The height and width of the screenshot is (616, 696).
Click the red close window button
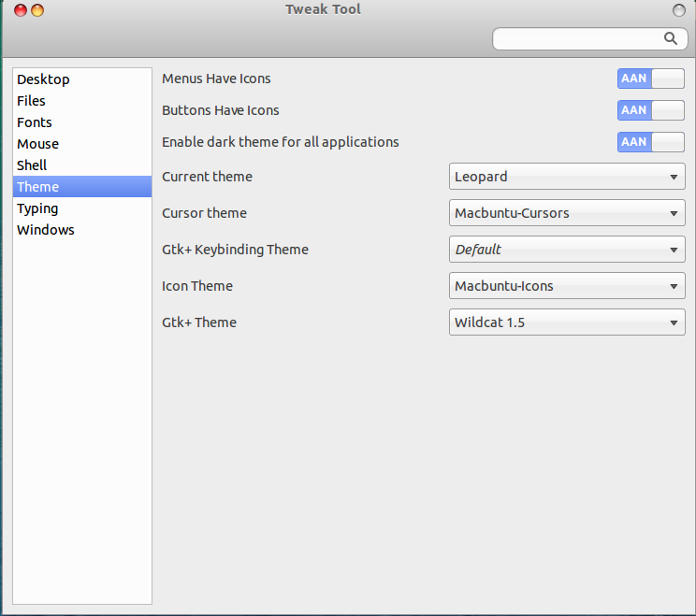(x=21, y=10)
